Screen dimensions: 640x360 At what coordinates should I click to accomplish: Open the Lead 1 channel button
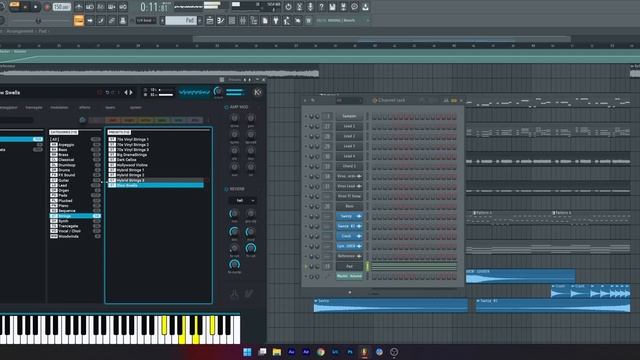(349, 126)
